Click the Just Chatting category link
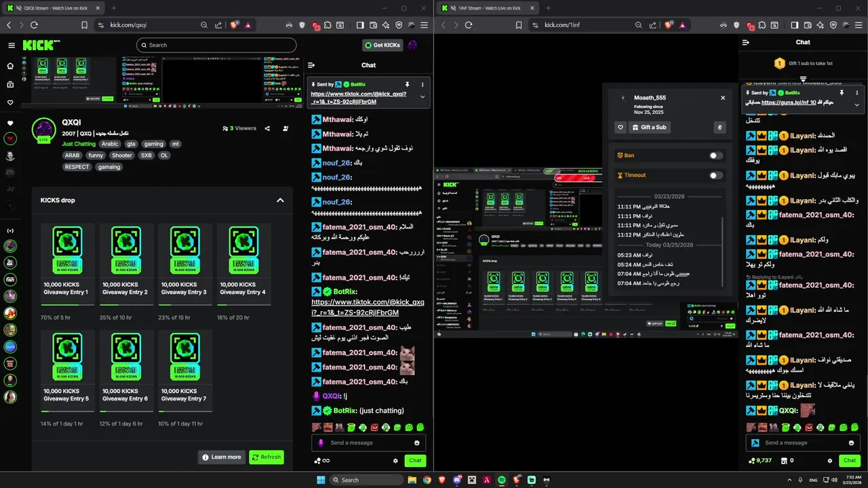Viewport: 868px width, 488px height. point(79,144)
